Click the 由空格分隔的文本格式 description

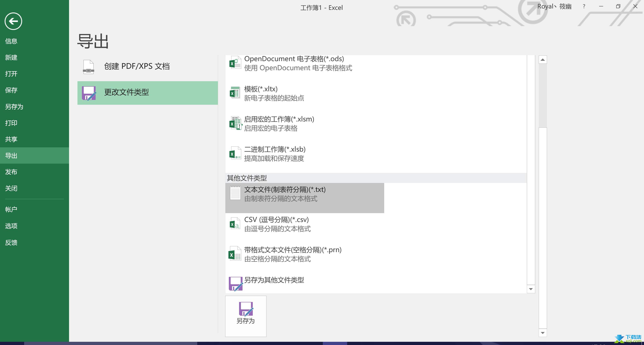click(277, 259)
